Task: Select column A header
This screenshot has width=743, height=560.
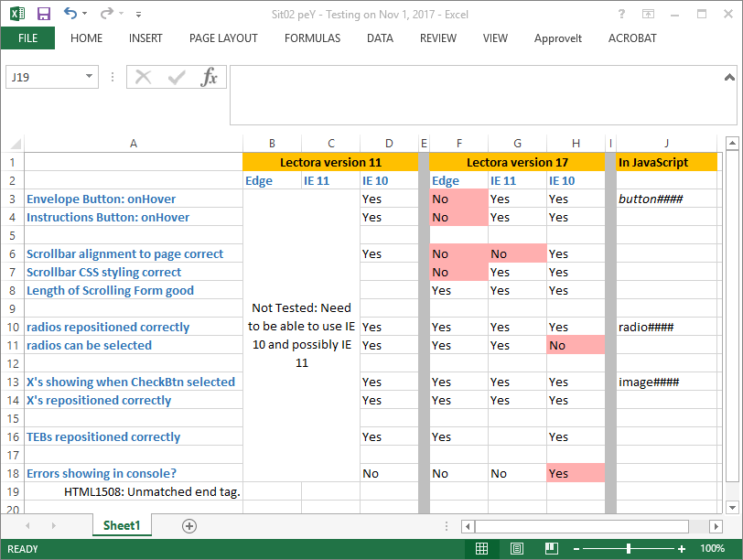Action: (134, 143)
